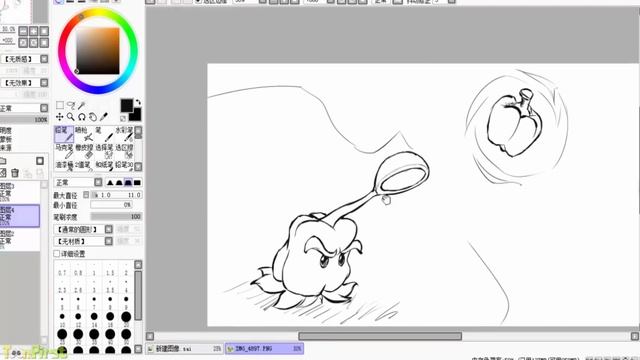
Task: Click the navigator zoom in plus button
Action: coord(33,31)
